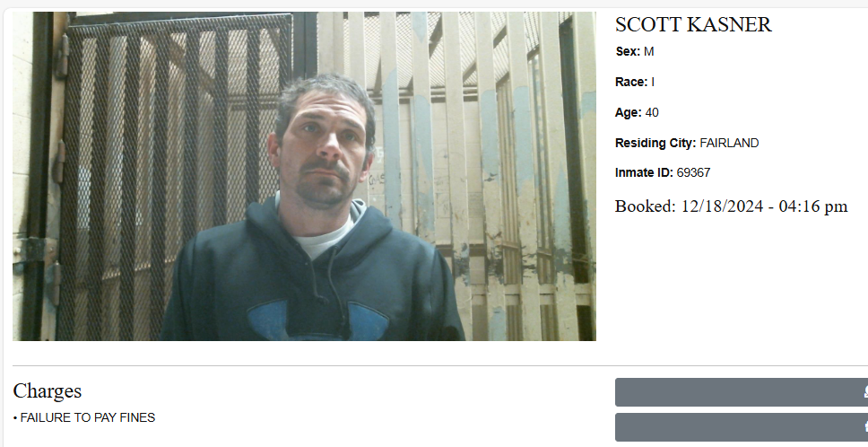Click the Age: 40 field
The image size is (868, 447).
(x=637, y=112)
